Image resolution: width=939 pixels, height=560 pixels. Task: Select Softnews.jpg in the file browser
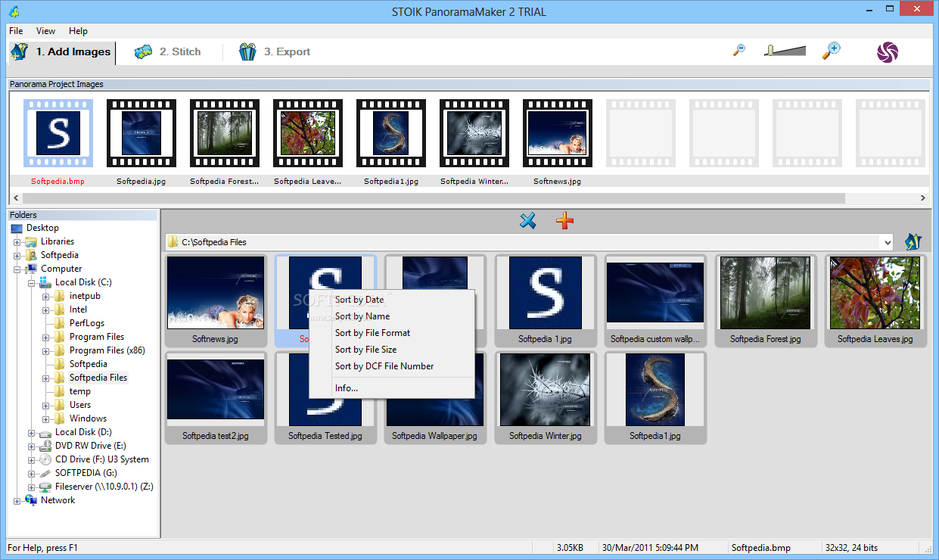(x=216, y=300)
